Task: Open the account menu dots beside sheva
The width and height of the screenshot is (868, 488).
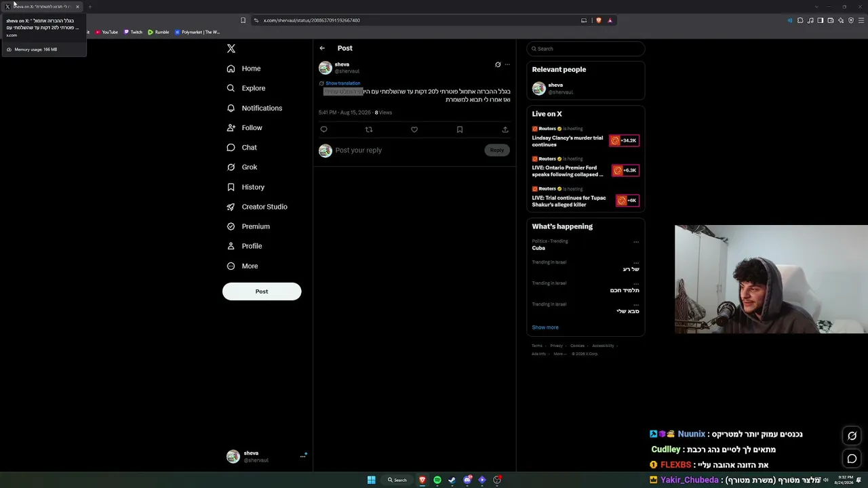Action: [x=303, y=456]
